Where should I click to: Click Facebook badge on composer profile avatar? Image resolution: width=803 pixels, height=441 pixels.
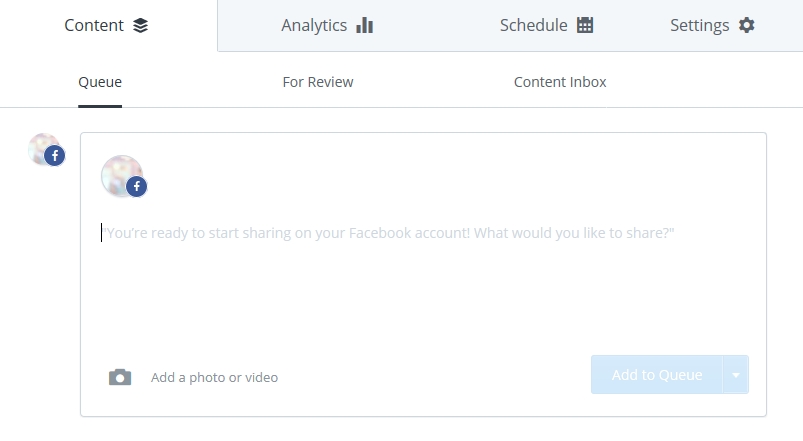(x=136, y=186)
